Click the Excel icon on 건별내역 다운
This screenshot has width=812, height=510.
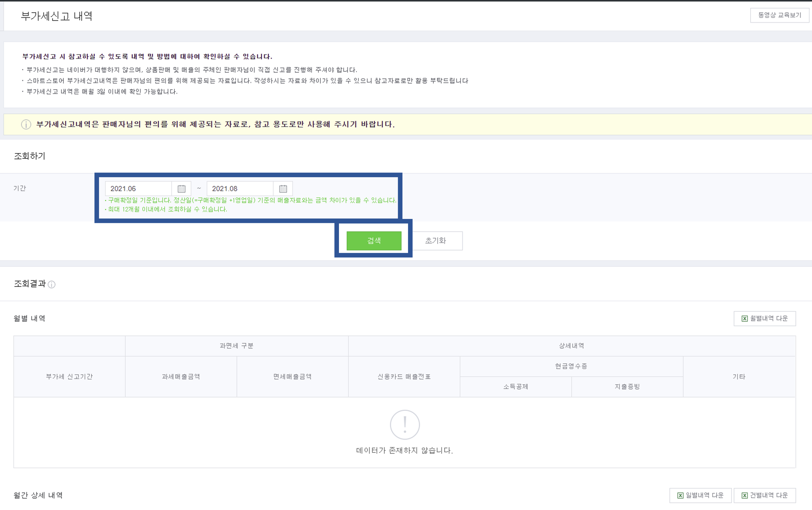pos(745,496)
